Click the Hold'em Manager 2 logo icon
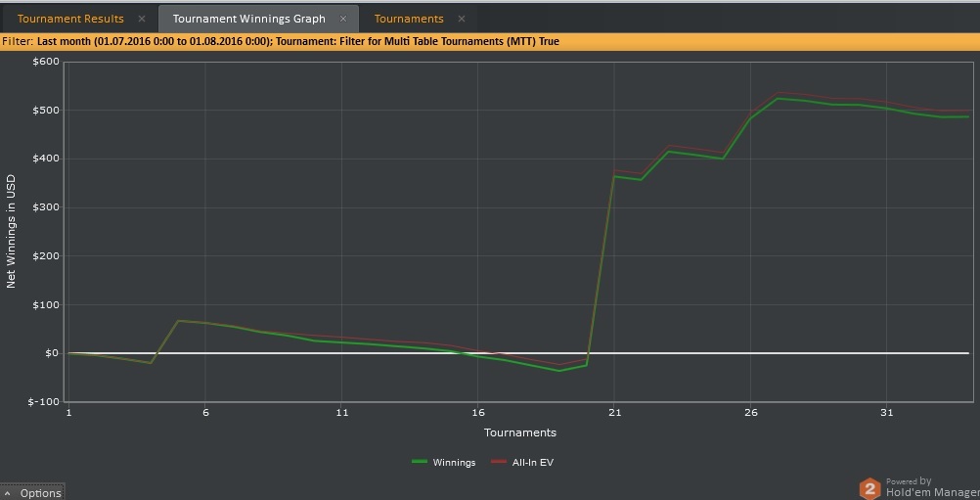 tap(869, 489)
